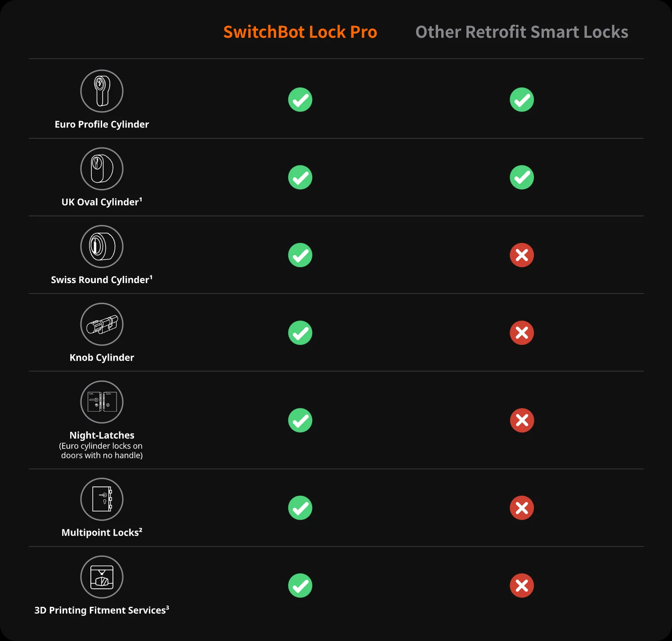Click the Other Retrofit Smart Locks heading
Viewport: 672px width, 641px height.
[x=522, y=32]
